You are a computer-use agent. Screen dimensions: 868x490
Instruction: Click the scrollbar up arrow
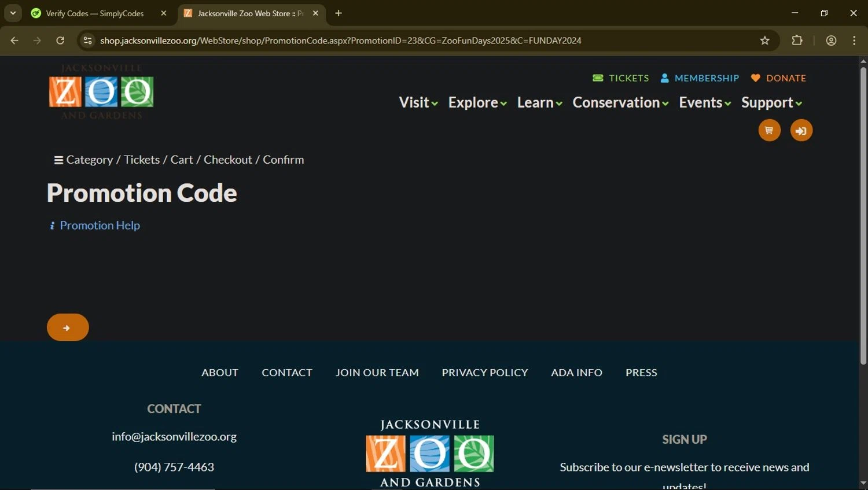click(x=863, y=61)
